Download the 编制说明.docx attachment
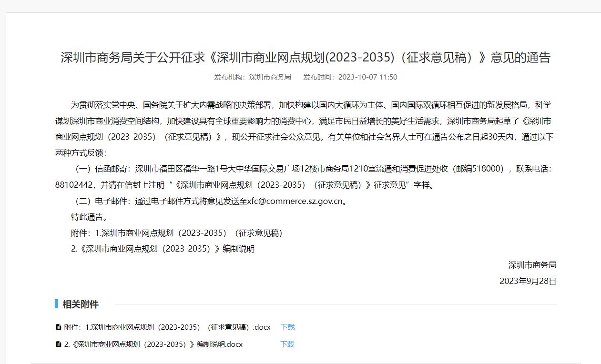Viewport: 601px width, 364px height. coord(287,344)
